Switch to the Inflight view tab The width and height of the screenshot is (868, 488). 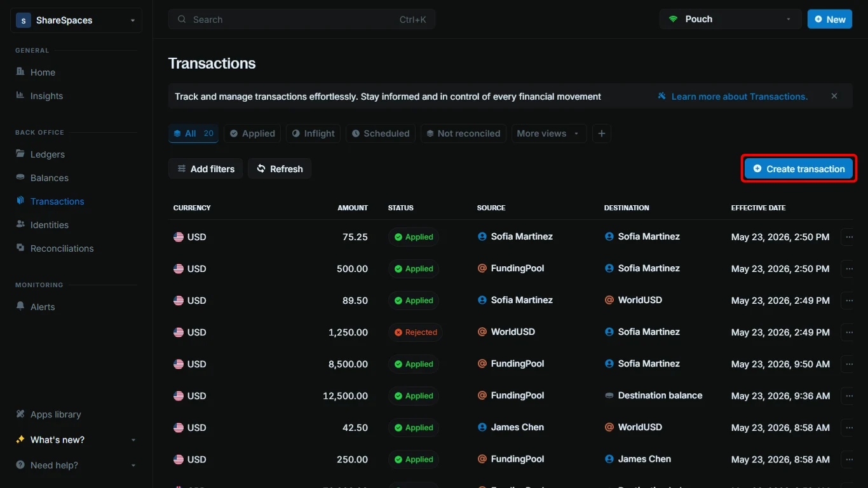pos(313,133)
